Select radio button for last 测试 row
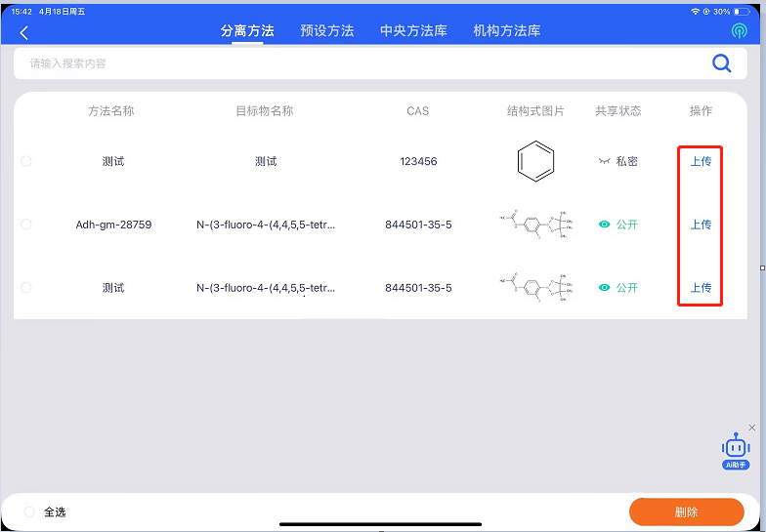 pyautogui.click(x=26, y=288)
